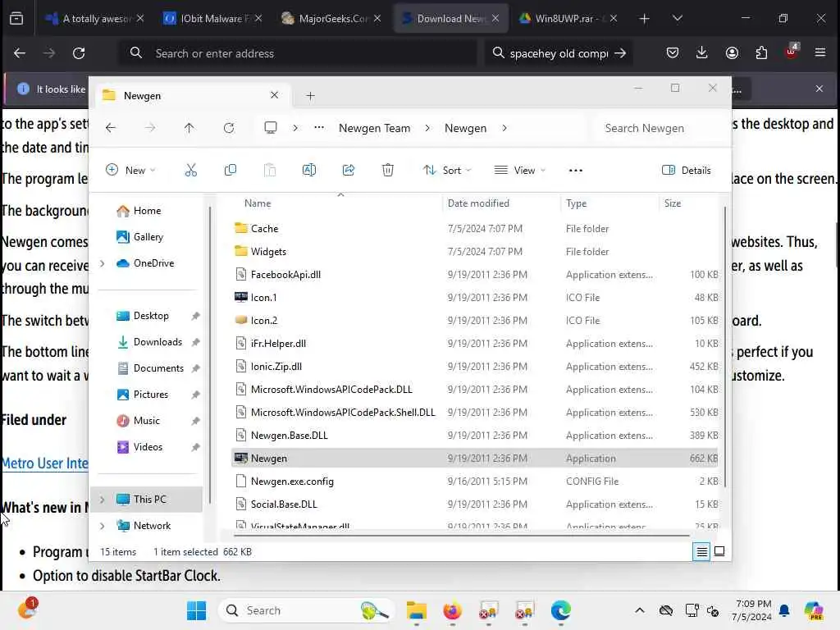Image resolution: width=840 pixels, height=630 pixels.
Task: Switch to IObit Malware Fighter tab
Action: [212, 19]
